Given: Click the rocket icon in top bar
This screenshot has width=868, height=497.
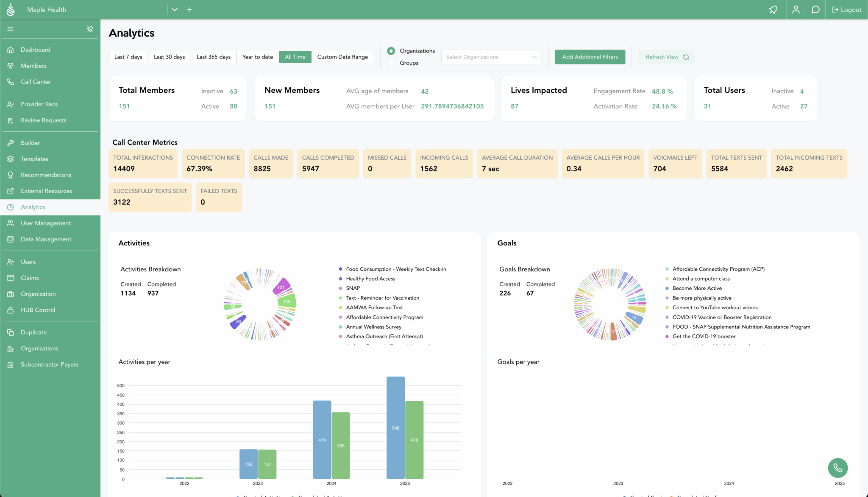Looking at the screenshot, I should click(x=773, y=9).
